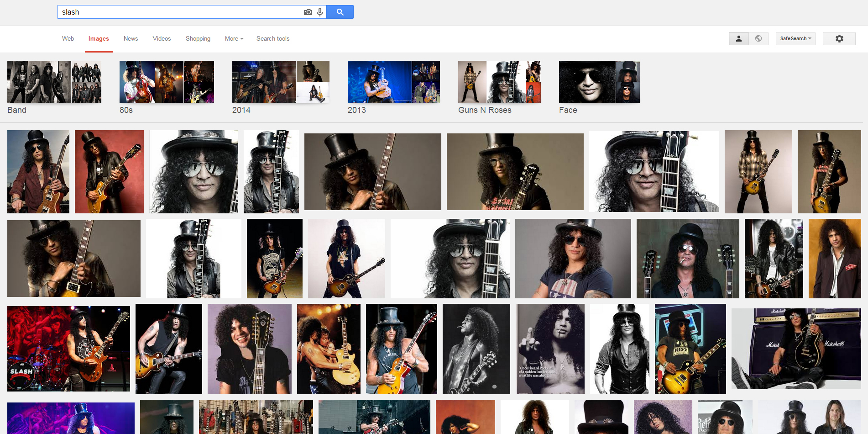Go to the Videos tab
The width and height of the screenshot is (868, 434).
[x=162, y=39]
